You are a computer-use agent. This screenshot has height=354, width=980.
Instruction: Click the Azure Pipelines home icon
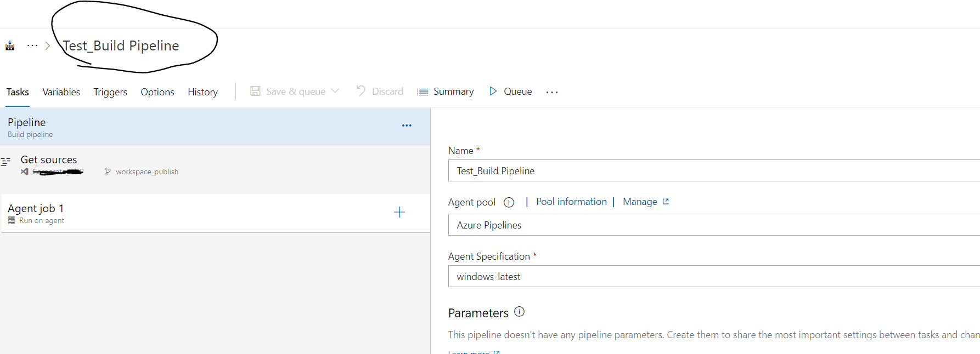pyautogui.click(x=10, y=45)
